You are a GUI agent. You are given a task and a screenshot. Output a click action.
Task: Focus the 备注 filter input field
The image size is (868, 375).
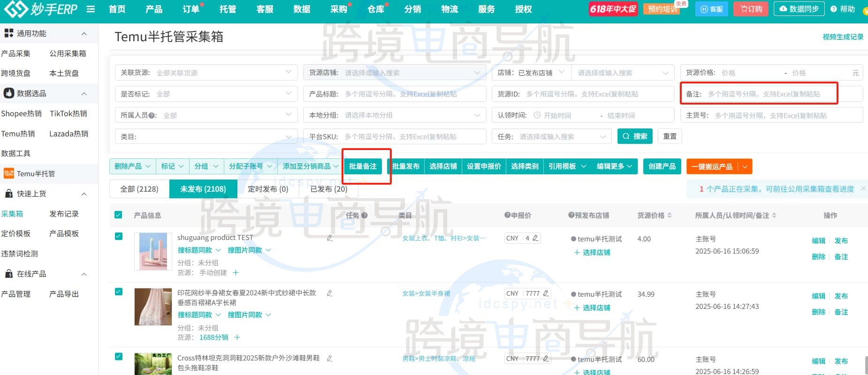771,94
